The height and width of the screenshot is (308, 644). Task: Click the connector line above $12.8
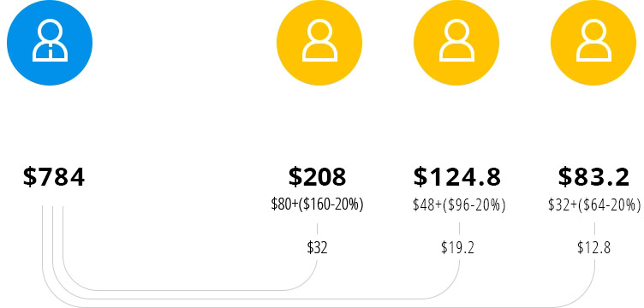pos(594,228)
